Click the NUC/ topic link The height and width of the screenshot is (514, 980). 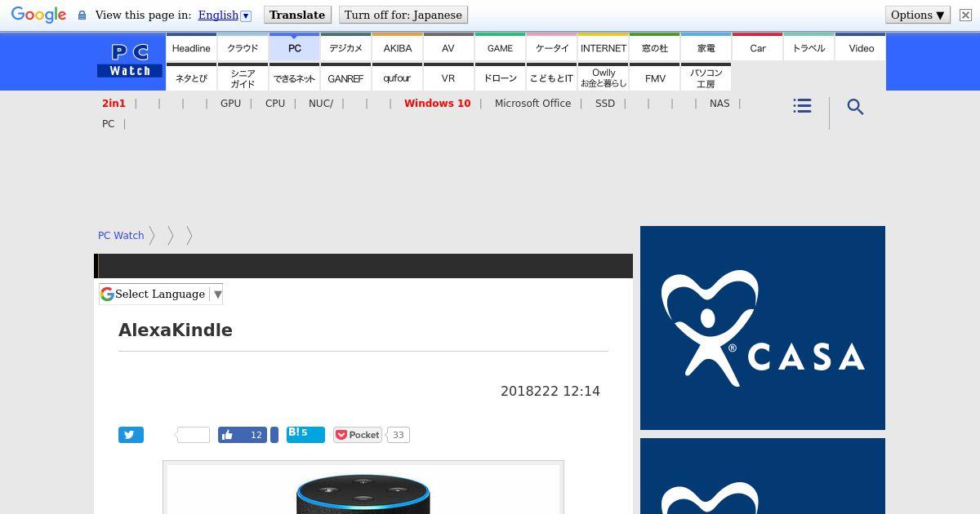point(321,104)
